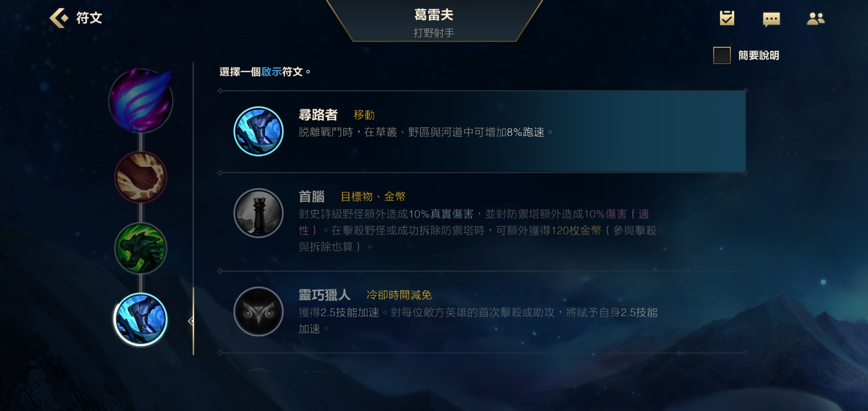
Task: Select the red-brown rune slot in sidebar
Action: (x=141, y=177)
